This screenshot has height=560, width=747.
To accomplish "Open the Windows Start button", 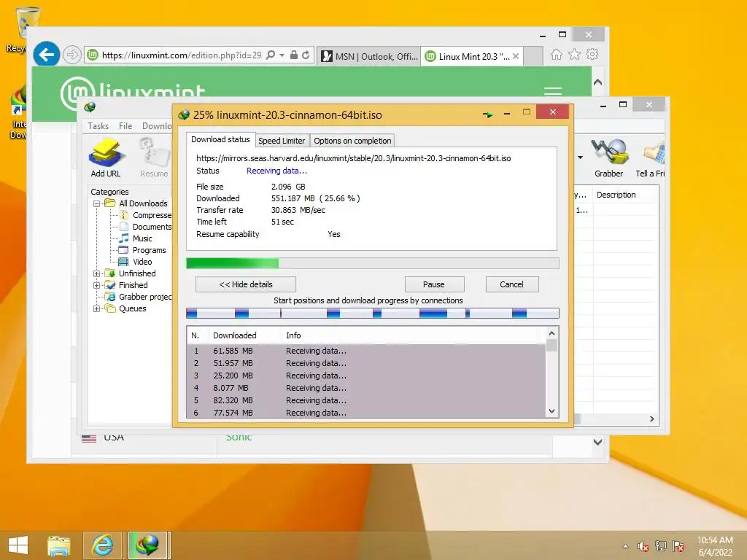I will tap(18, 545).
